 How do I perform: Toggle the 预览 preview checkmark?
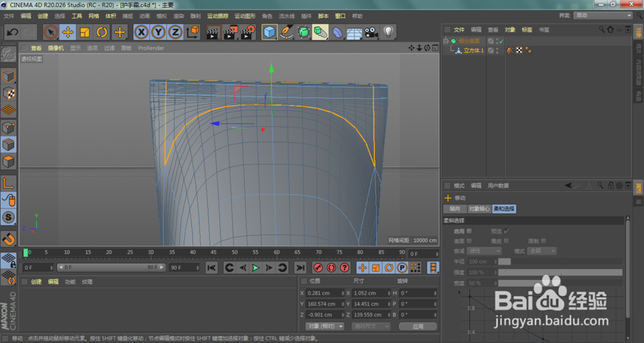(x=506, y=230)
